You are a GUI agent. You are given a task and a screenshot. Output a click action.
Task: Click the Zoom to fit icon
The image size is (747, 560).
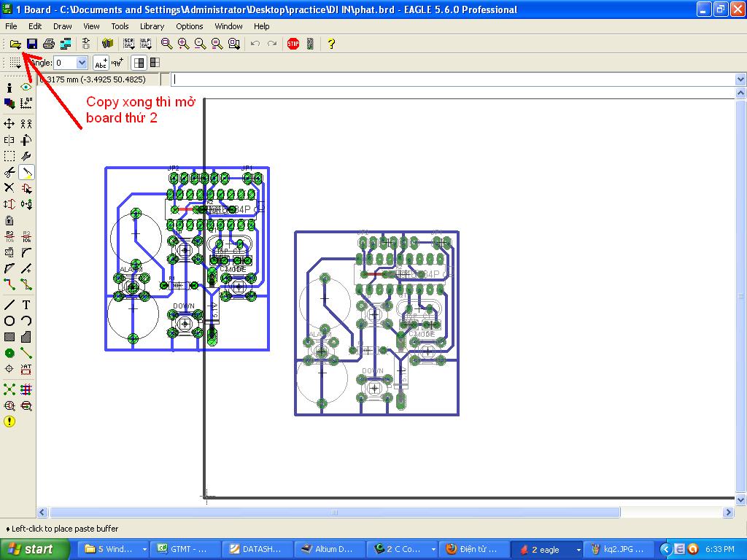coord(167,44)
